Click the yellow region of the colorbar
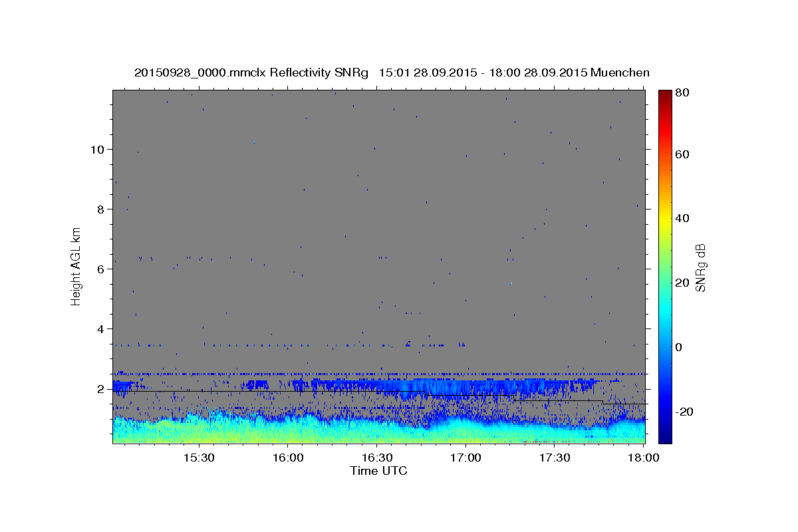The height and width of the screenshot is (532, 798). coord(665,218)
